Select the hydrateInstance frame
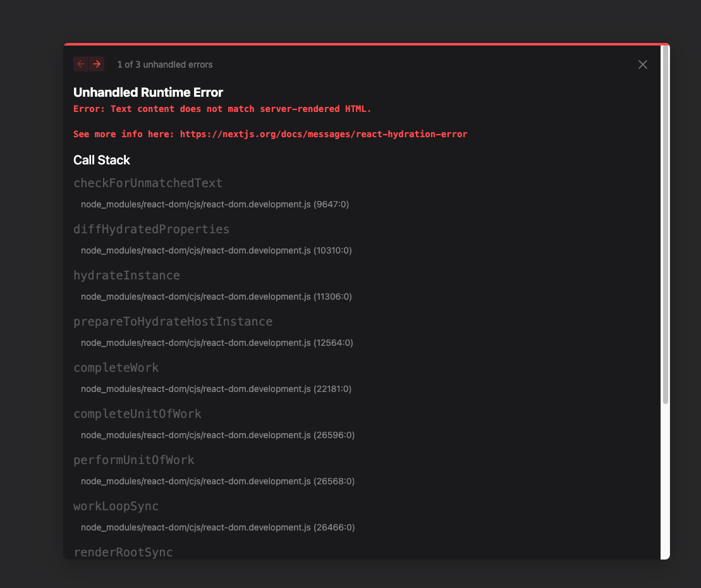The width and height of the screenshot is (701, 588). 126,275
